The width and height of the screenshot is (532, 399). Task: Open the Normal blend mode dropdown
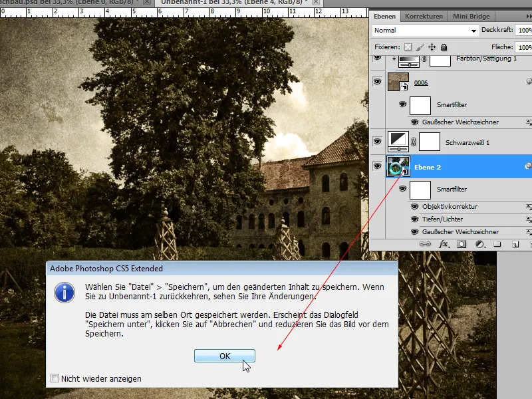point(426,31)
